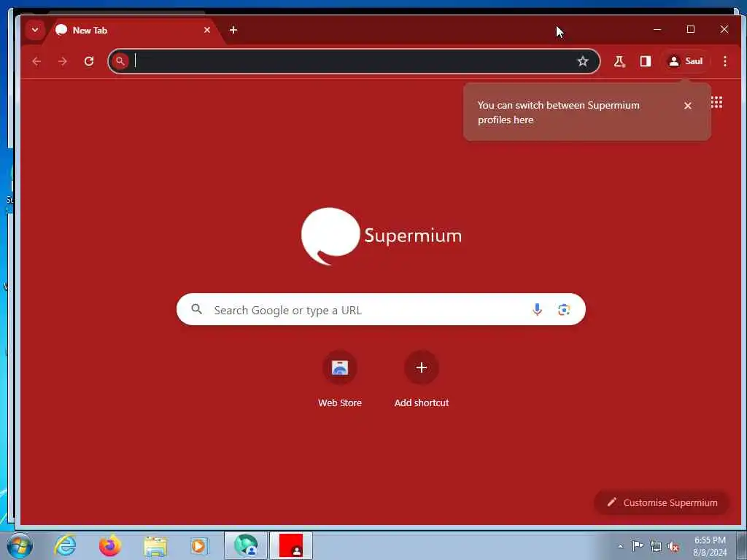Close the New Tab tab
Viewport: 747px width, 560px height.
coord(207,30)
